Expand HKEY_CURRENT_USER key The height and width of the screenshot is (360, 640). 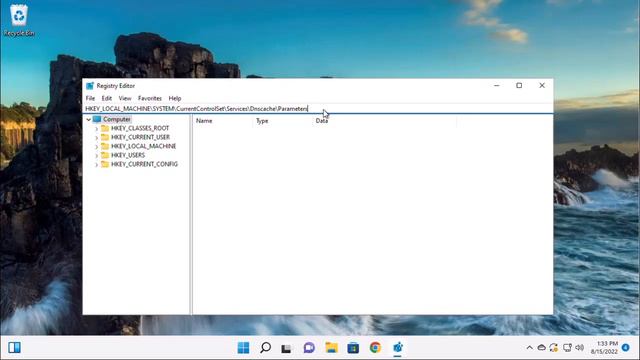click(x=96, y=138)
